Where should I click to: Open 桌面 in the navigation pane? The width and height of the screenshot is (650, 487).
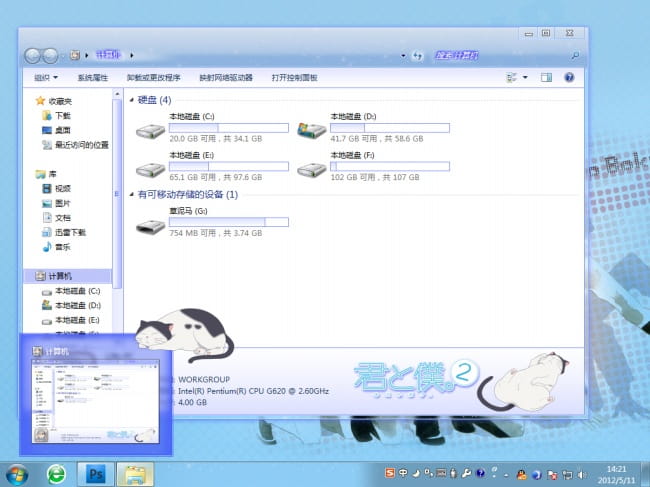tap(63, 130)
